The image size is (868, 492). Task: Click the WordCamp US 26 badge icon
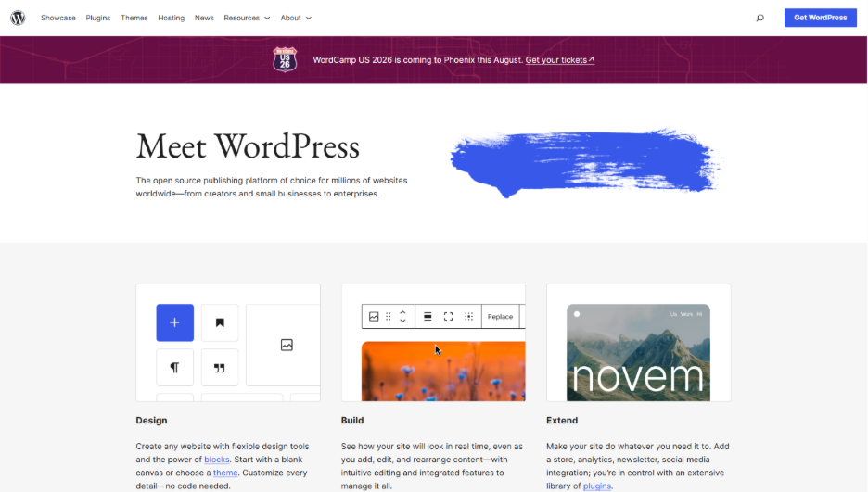coord(285,59)
